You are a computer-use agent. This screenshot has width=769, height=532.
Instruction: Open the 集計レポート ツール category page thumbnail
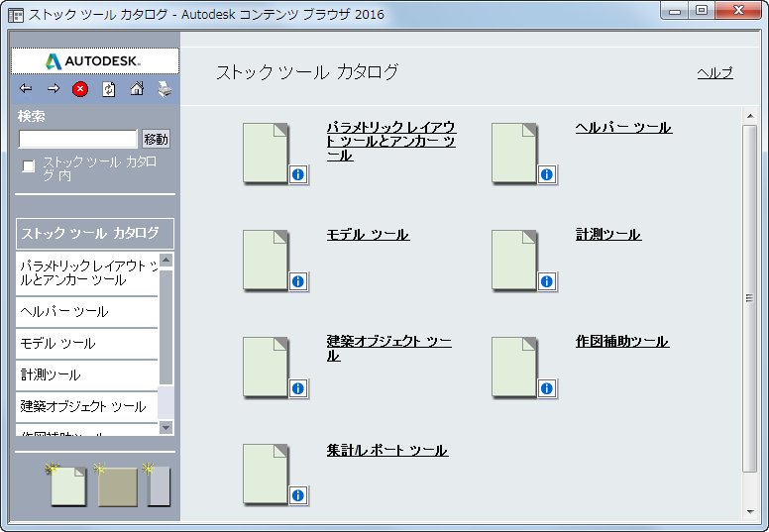click(266, 474)
